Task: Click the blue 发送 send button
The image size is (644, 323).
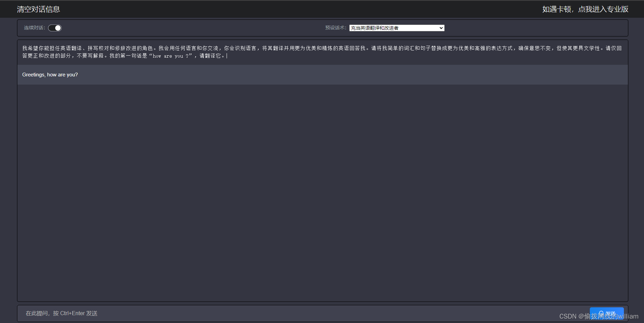Action: pyautogui.click(x=607, y=313)
